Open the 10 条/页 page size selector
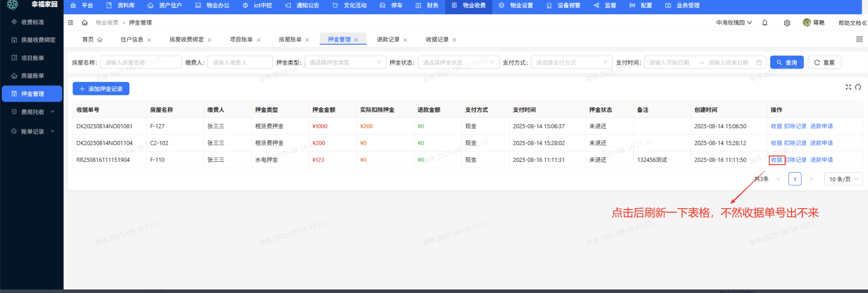 [x=843, y=179]
